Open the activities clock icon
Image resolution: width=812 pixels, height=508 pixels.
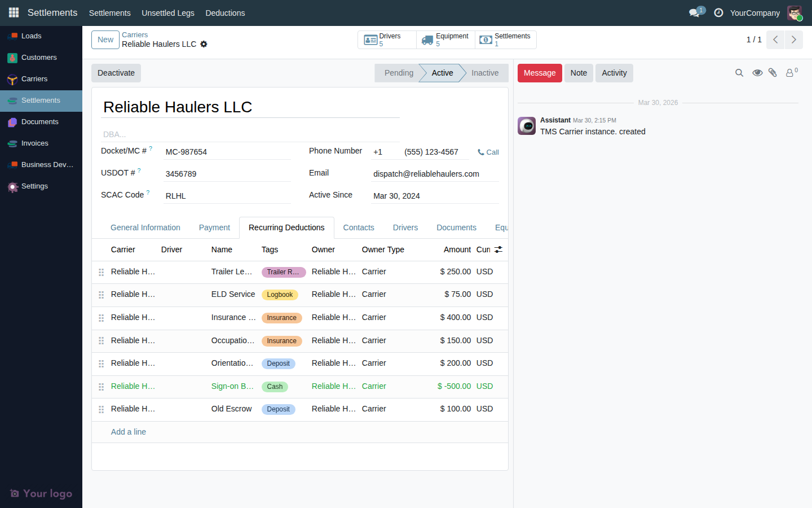pyautogui.click(x=718, y=12)
